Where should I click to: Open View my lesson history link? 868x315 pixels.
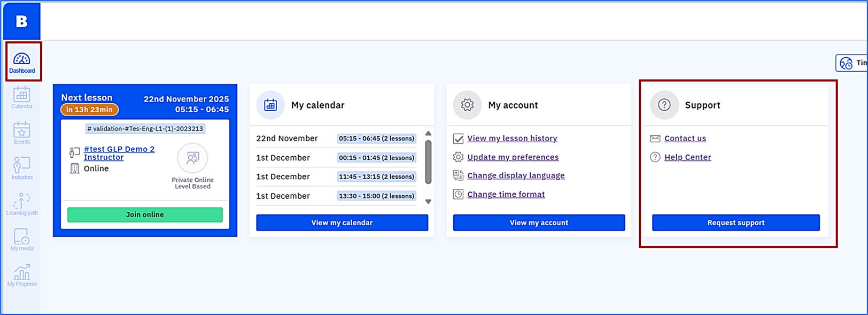click(x=512, y=139)
